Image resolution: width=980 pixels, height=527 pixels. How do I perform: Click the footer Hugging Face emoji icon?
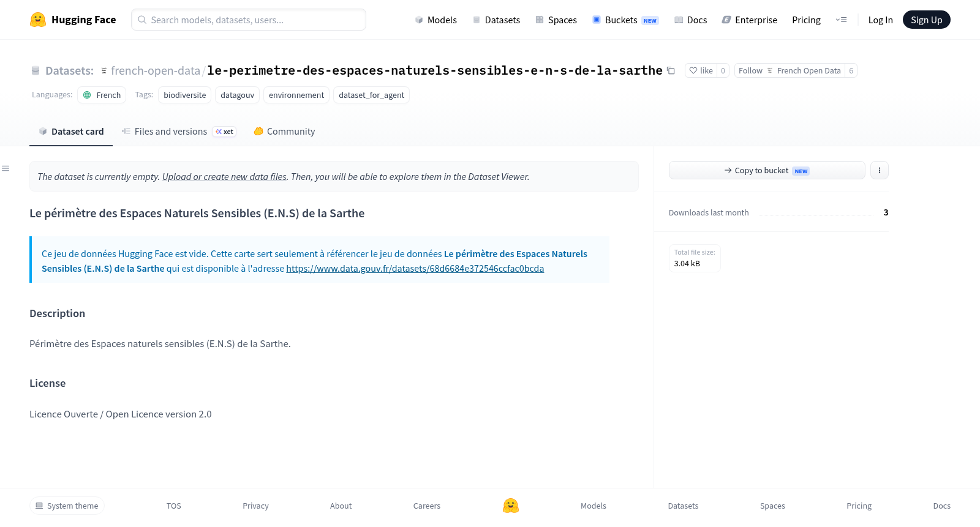511,506
